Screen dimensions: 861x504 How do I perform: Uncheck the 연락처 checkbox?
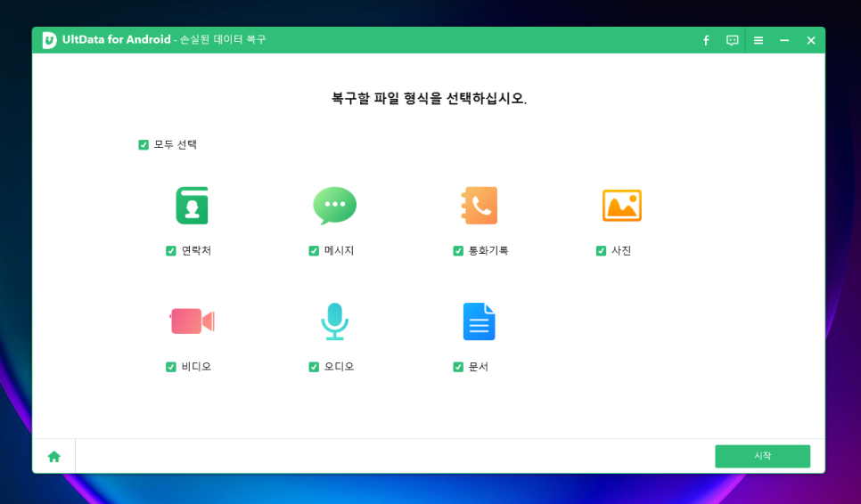171,250
